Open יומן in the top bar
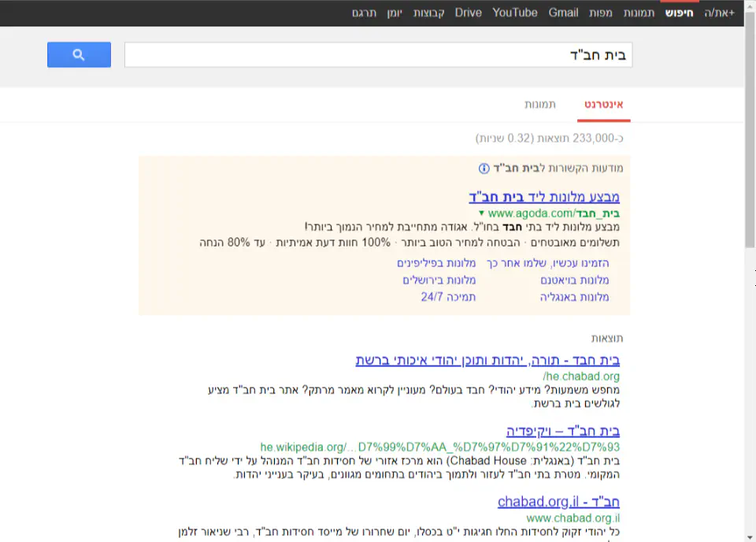This screenshot has width=756, height=542. click(394, 13)
